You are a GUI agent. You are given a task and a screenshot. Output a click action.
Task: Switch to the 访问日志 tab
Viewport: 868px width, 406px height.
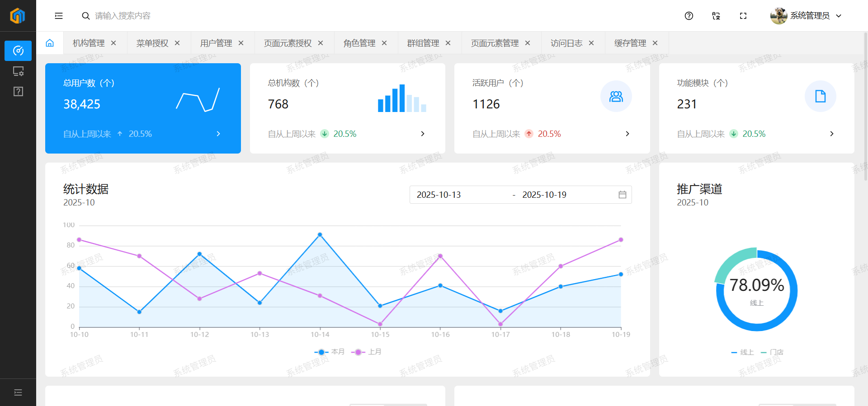tap(566, 43)
